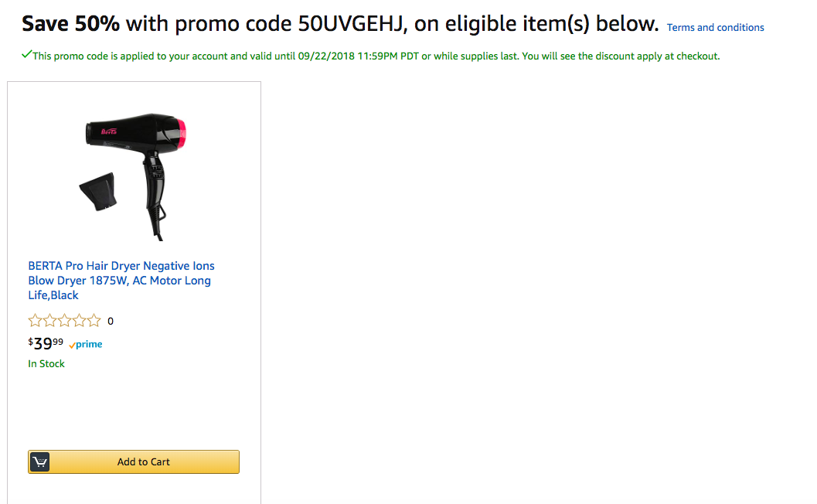Click the shopping cart icon on the button
The width and height of the screenshot is (817, 504).
click(x=39, y=462)
